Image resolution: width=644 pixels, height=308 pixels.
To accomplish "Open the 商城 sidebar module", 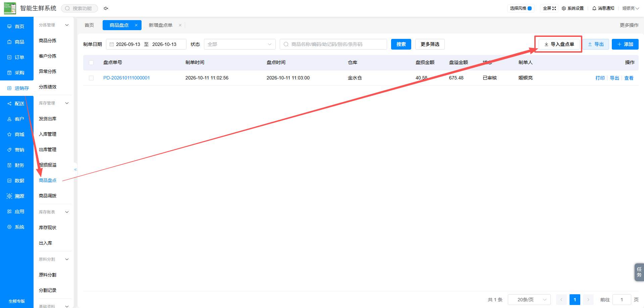I will tap(16, 134).
